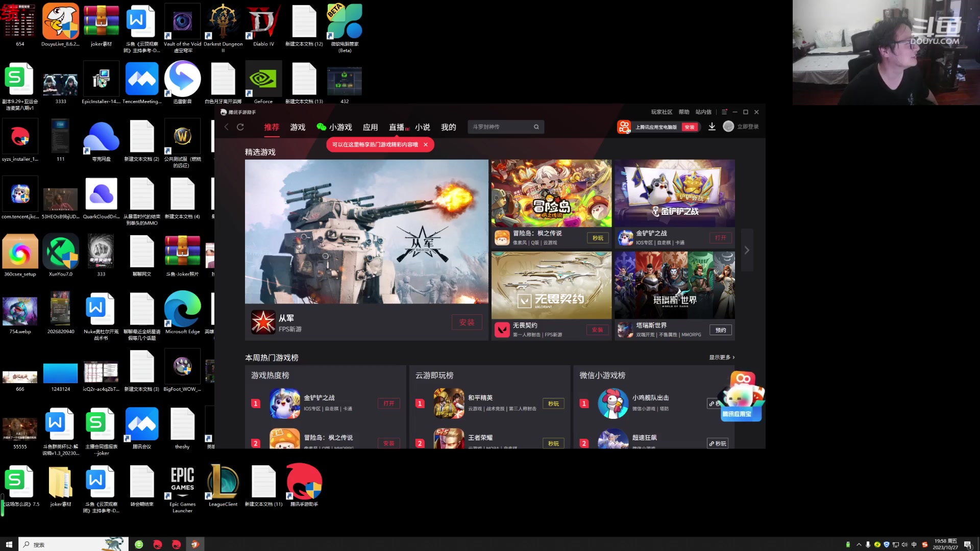
Task: Click 安装 next to 上腾讯应用宝电脑版
Action: pos(689,127)
